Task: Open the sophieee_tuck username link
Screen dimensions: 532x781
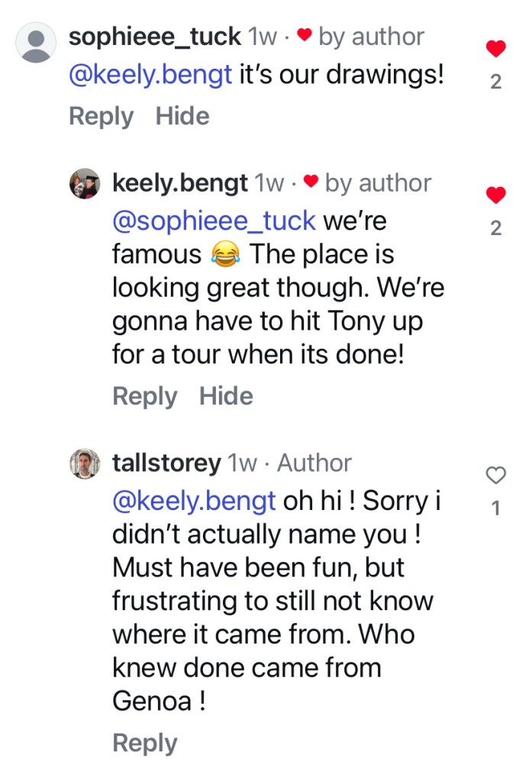Action: (x=155, y=36)
